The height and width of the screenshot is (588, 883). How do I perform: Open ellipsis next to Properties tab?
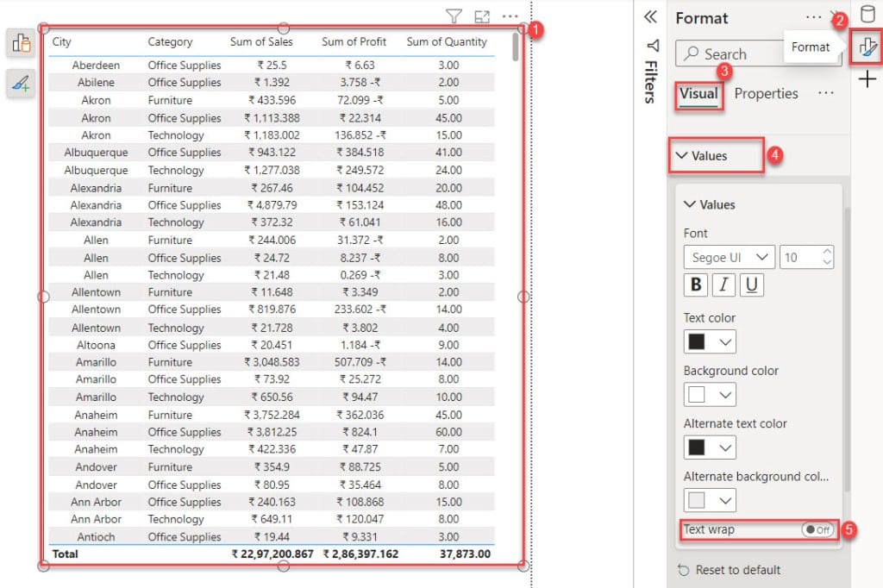[825, 93]
